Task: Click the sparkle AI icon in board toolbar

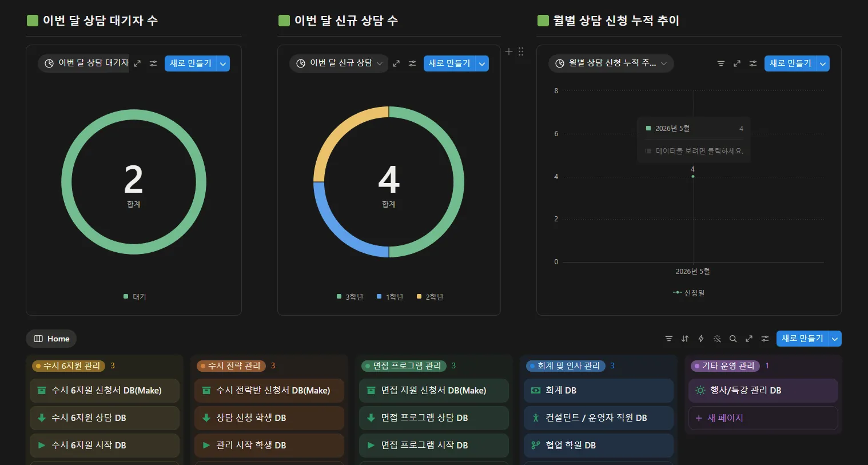Action: coord(717,339)
